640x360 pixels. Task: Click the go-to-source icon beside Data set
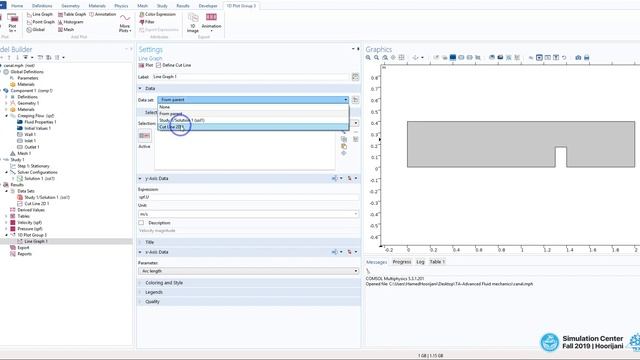coord(356,100)
